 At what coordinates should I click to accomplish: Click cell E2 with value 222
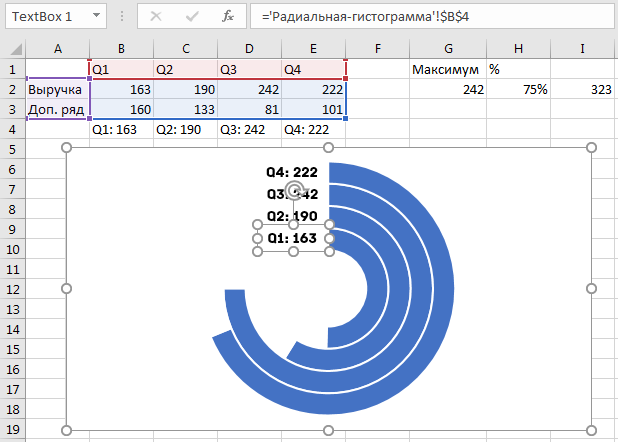click(313, 90)
